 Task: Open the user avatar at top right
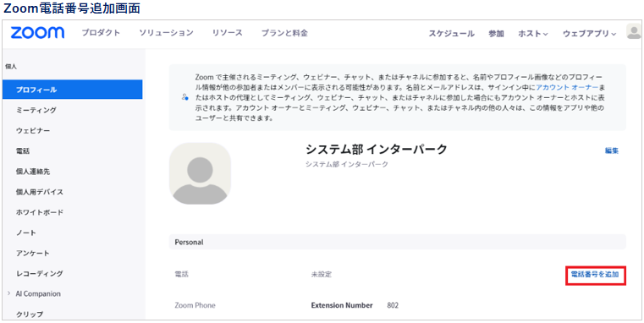(x=634, y=32)
